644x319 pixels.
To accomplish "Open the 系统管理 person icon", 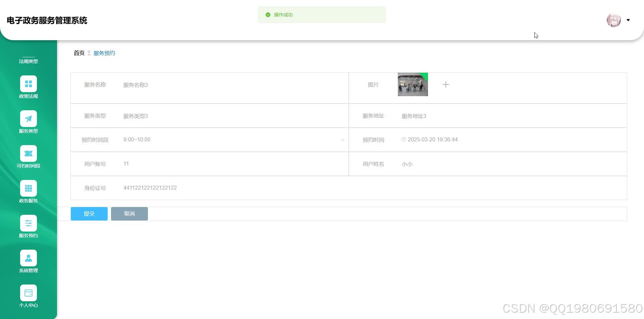I will 29,258.
